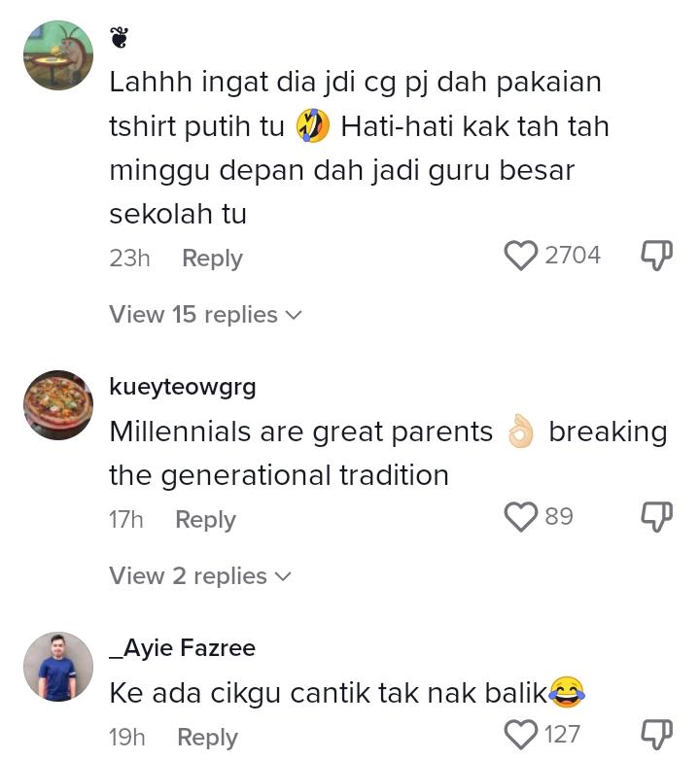This screenshot has height=760, width=700.
Task: Click the 2704 like count
Action: point(573,256)
